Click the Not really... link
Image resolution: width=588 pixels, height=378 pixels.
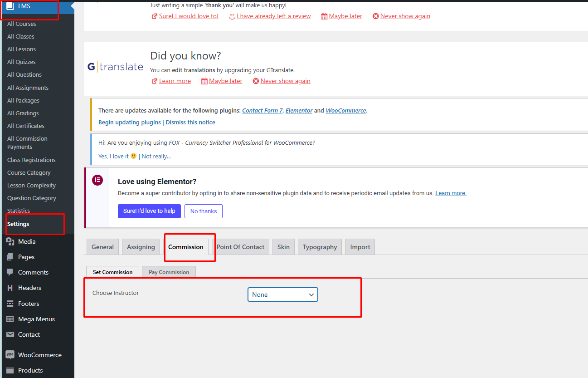(x=156, y=156)
